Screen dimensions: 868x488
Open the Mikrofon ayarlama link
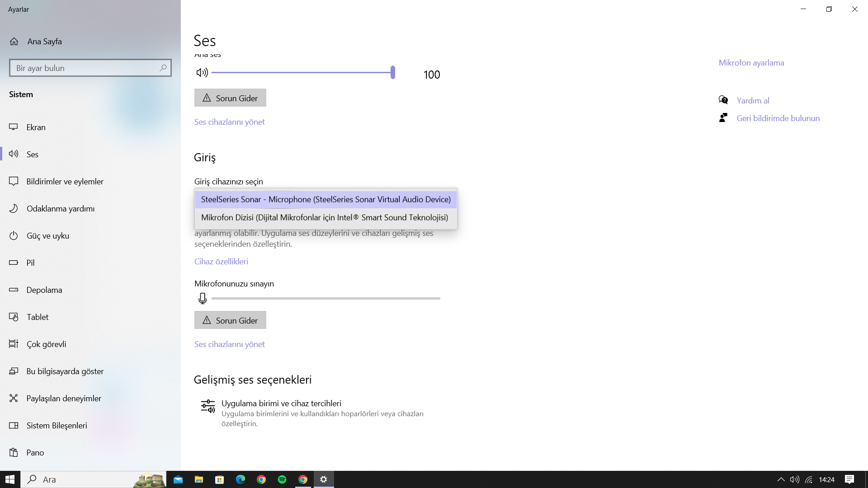coord(751,63)
